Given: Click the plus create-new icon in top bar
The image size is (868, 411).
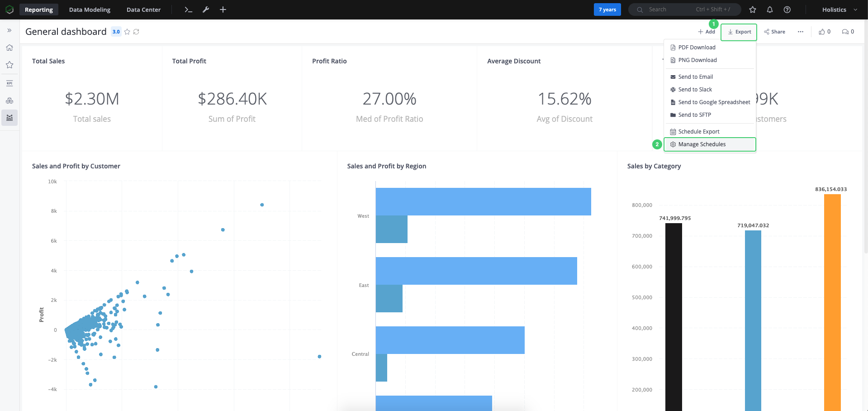Looking at the screenshot, I should 223,10.
